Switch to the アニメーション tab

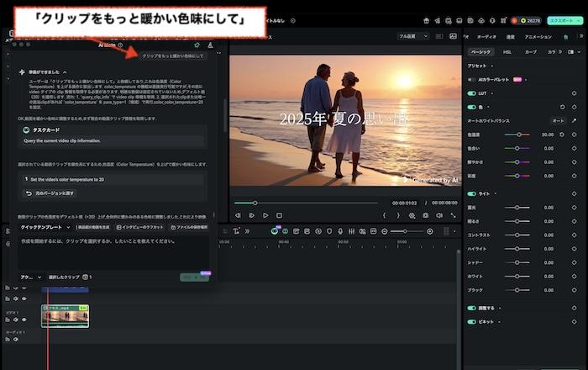point(538,37)
